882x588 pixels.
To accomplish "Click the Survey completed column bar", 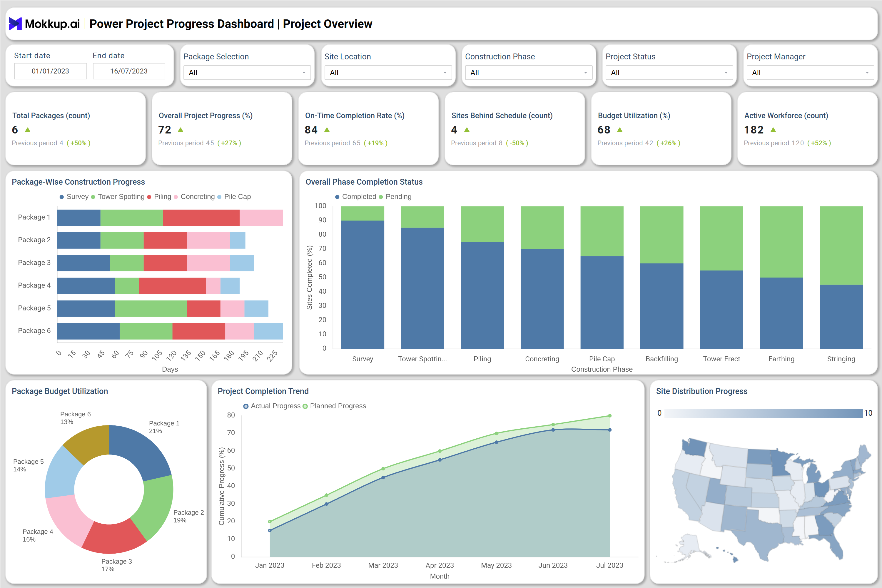I will (x=363, y=285).
